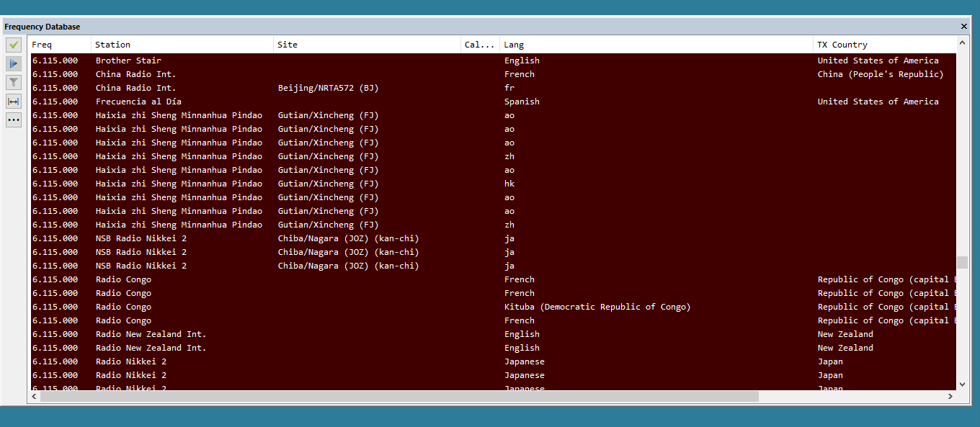This screenshot has height=427, width=980.
Task: Click the TX Country column header
Action: [x=884, y=45]
